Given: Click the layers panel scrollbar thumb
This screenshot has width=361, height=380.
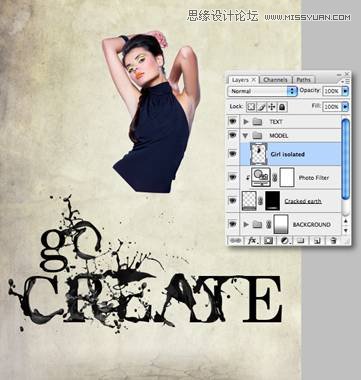Looking at the screenshot, I should [x=345, y=159].
